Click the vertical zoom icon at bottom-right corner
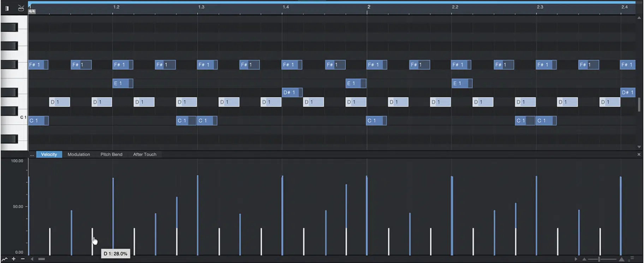The width and height of the screenshot is (644, 263). (631, 259)
